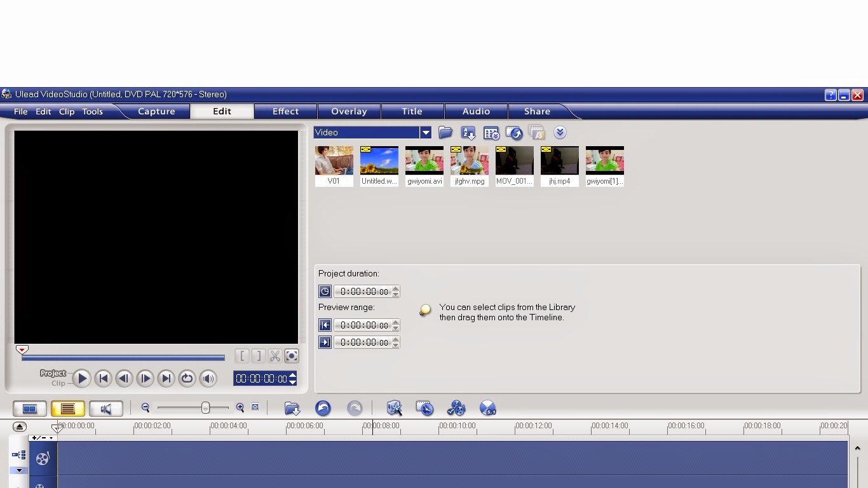Image resolution: width=868 pixels, height=488 pixels.
Task: Select the Insert Media Files icon
Action: (292, 409)
